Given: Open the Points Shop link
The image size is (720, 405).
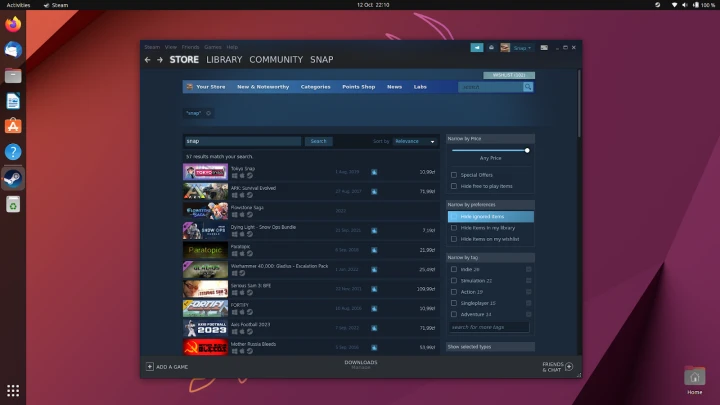Looking at the screenshot, I should (359, 87).
